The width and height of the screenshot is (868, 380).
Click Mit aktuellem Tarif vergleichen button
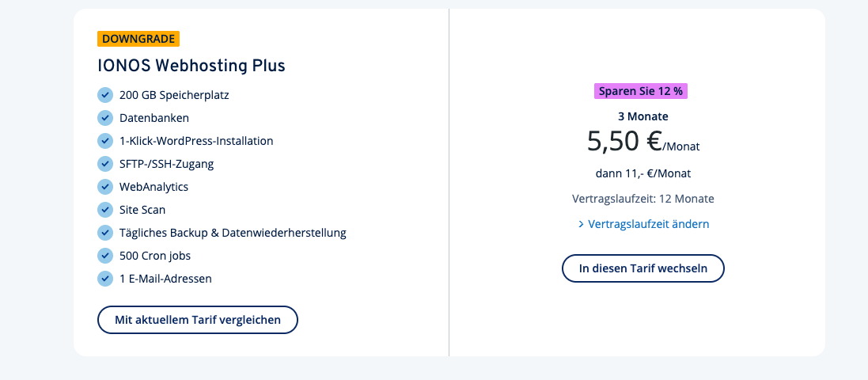(198, 320)
